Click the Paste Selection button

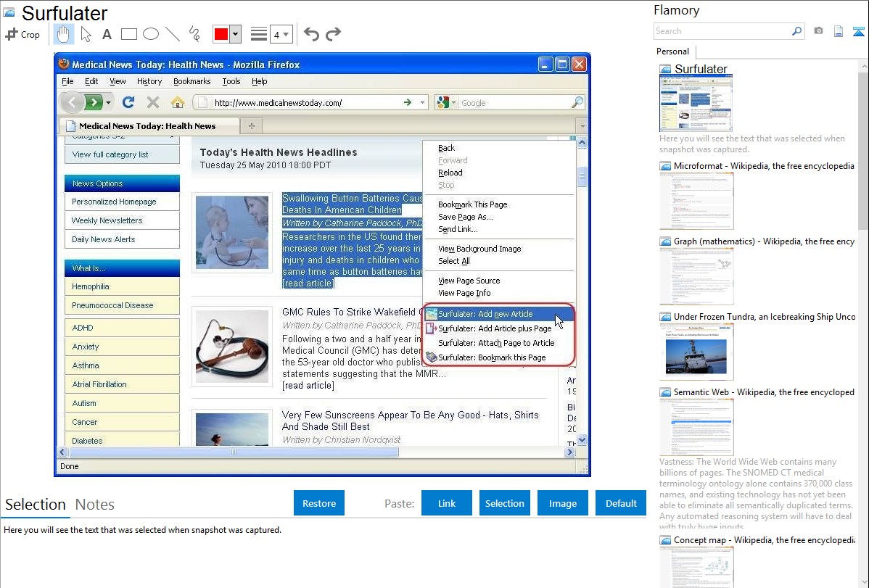504,503
